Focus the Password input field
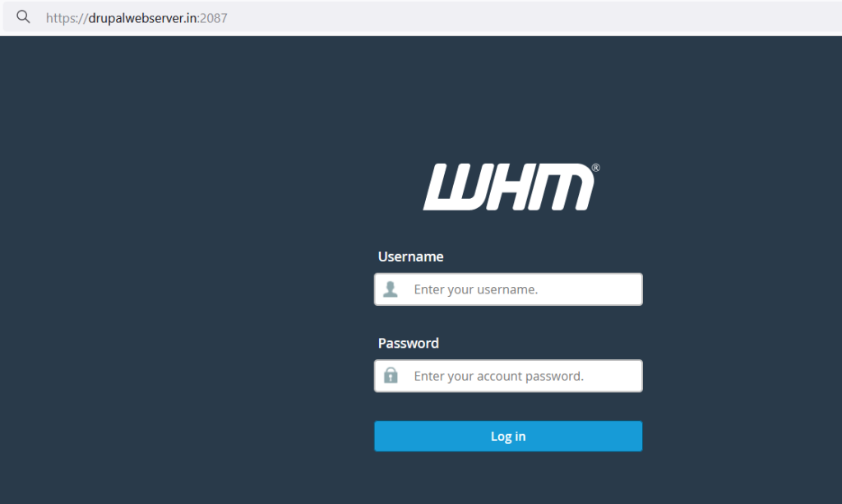 click(508, 376)
